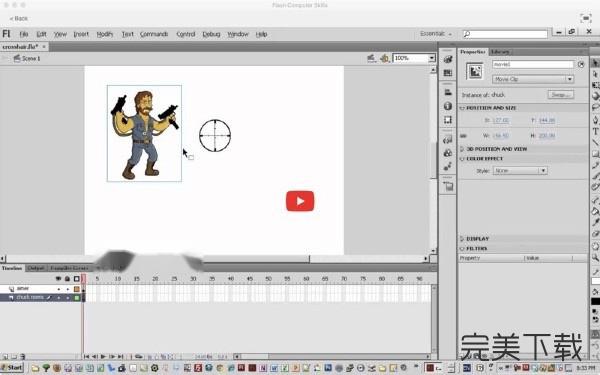Toggle outline color box of aimer layer
The height and width of the screenshot is (375, 600).
(77, 289)
